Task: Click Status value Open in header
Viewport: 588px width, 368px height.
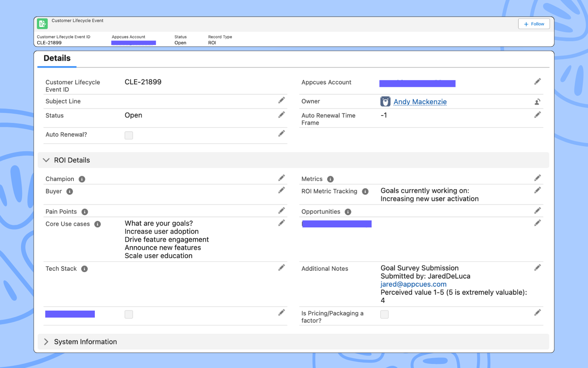Action: pyautogui.click(x=180, y=43)
